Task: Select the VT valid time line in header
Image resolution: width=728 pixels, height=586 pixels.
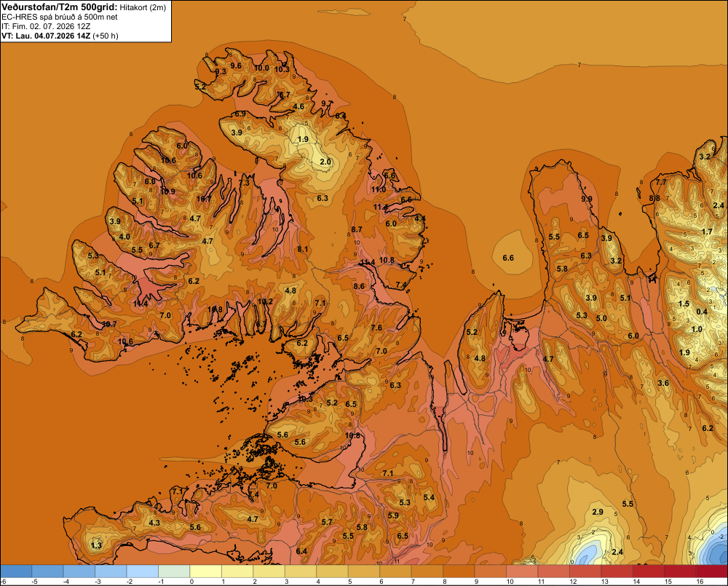Action: pos(60,36)
